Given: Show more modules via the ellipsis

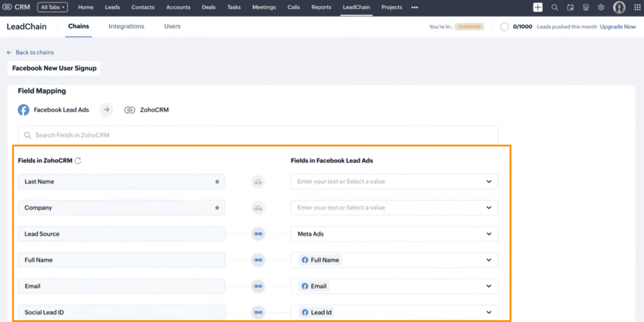Looking at the screenshot, I should 414,8.
